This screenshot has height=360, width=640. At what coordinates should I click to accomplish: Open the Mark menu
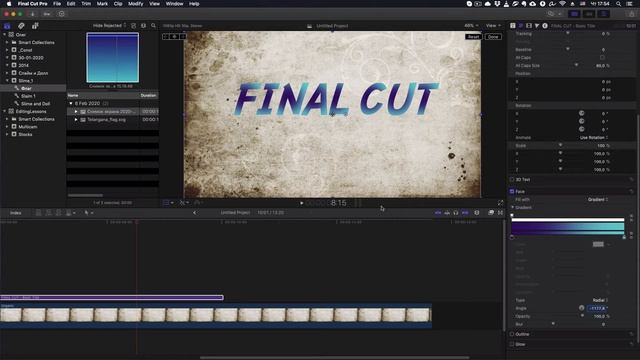102,4
